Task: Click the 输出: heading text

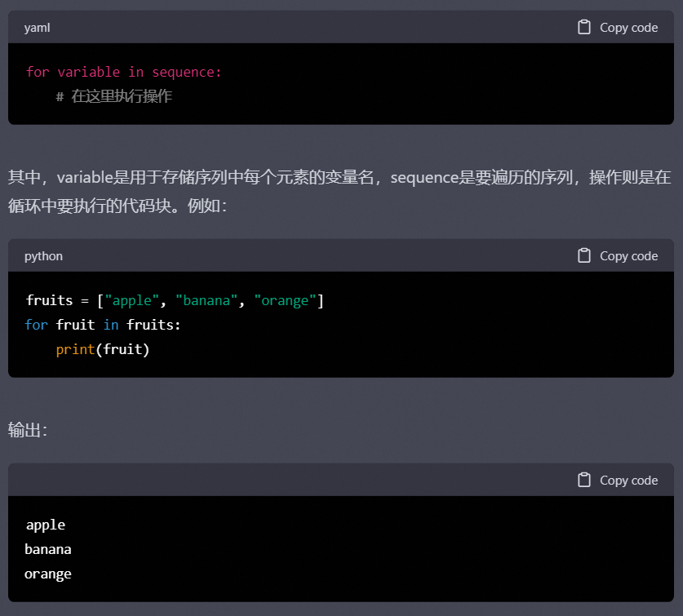Action: coord(28,430)
